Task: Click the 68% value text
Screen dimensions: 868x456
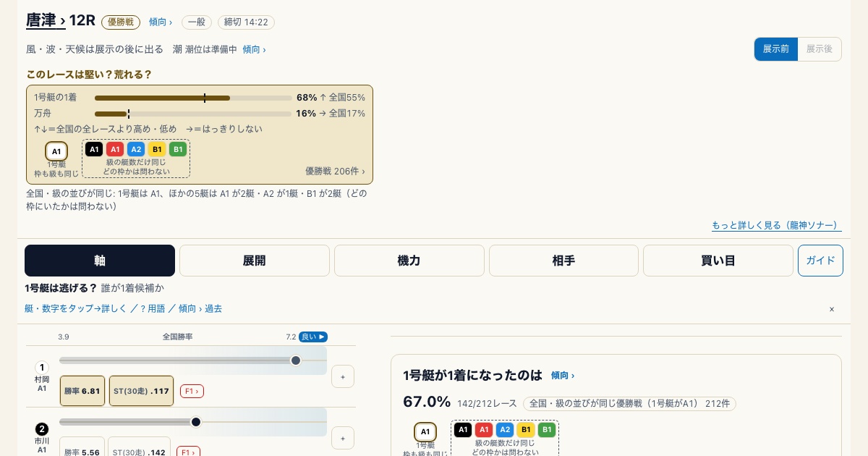Action: (x=307, y=97)
